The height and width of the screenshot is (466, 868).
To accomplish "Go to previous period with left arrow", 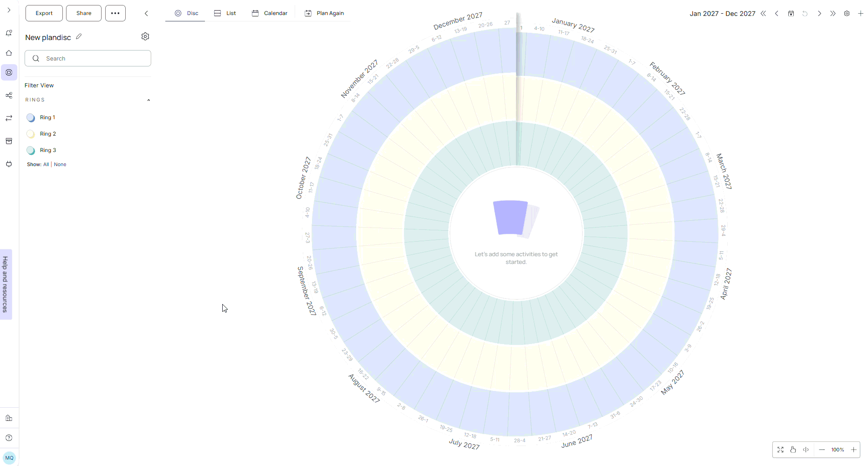I will (777, 14).
